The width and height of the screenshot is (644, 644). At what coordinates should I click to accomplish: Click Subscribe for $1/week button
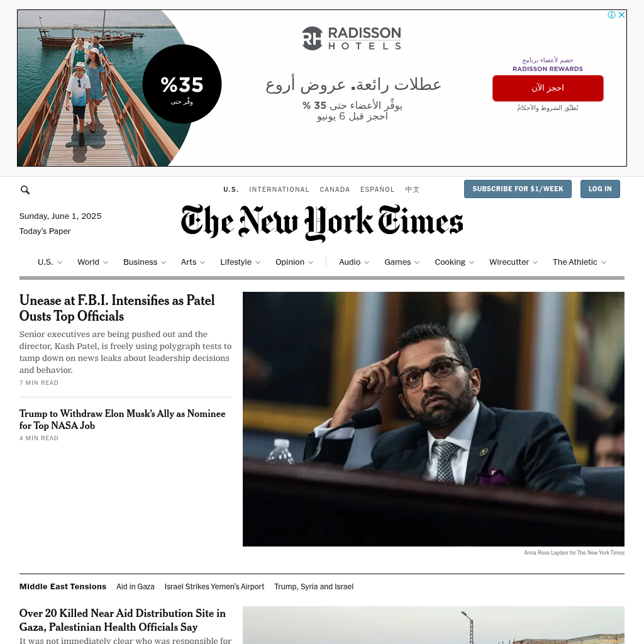click(518, 189)
